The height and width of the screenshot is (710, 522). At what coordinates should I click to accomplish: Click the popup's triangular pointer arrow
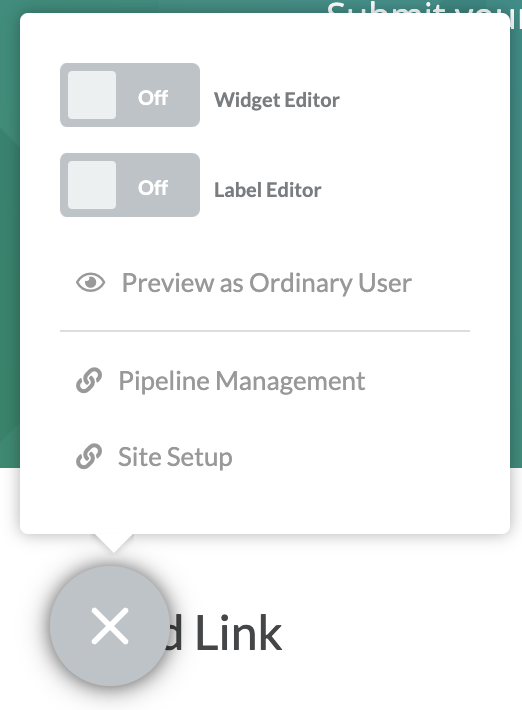tap(114, 543)
